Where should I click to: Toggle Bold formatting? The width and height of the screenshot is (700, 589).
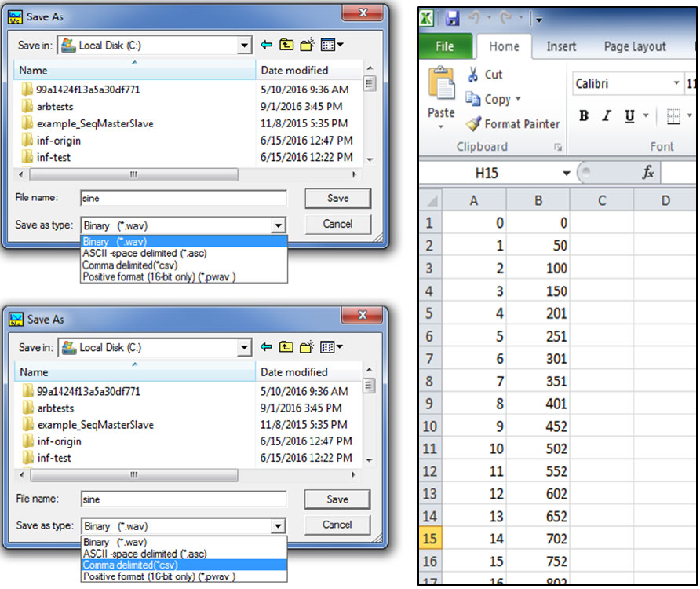click(584, 116)
